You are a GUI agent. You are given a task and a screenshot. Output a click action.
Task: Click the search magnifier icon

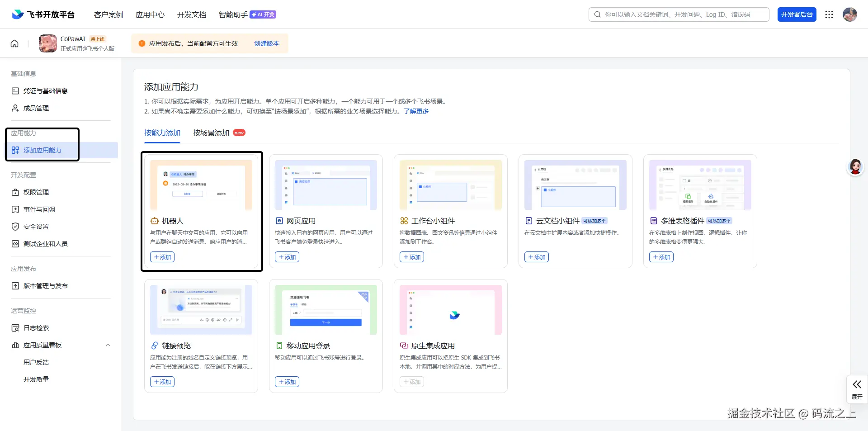coord(597,14)
